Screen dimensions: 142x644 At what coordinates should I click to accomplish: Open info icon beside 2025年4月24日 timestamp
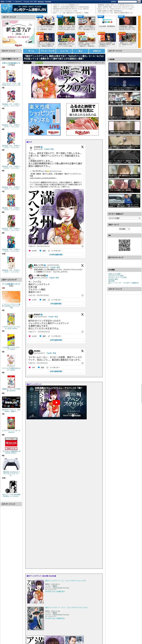[82, 332]
